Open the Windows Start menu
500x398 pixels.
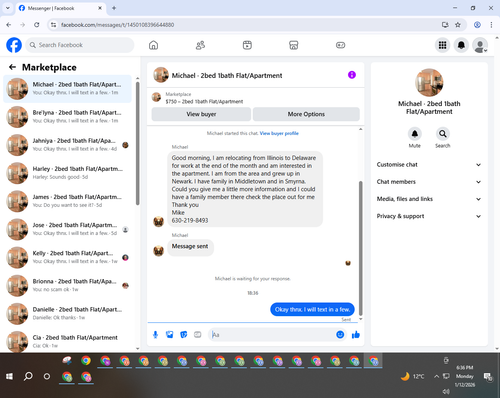[9, 376]
